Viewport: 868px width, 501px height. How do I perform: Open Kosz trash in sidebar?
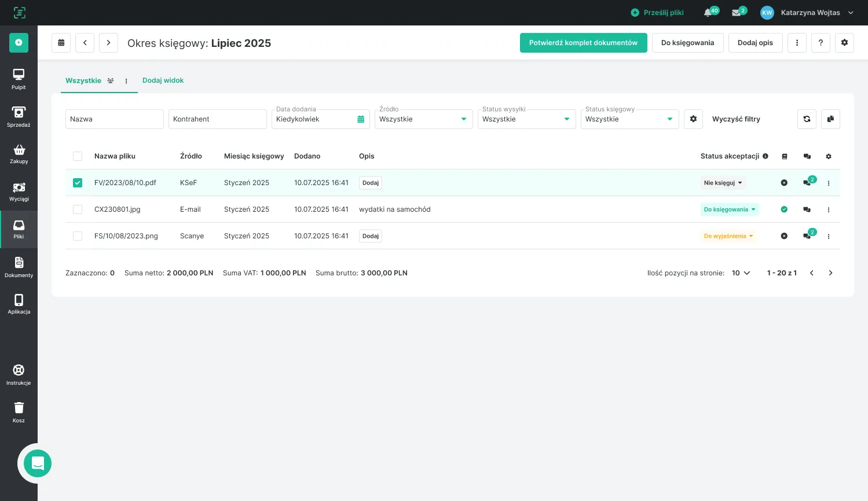(19, 412)
